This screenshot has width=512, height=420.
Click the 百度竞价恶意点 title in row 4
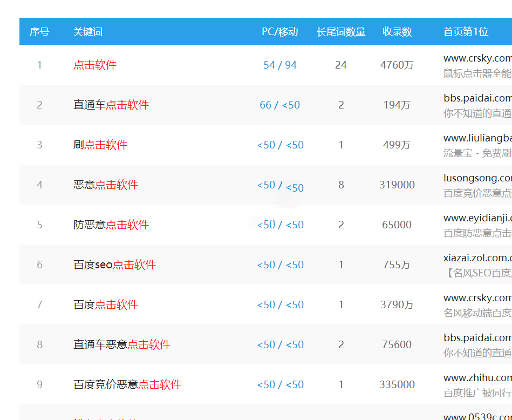477,193
